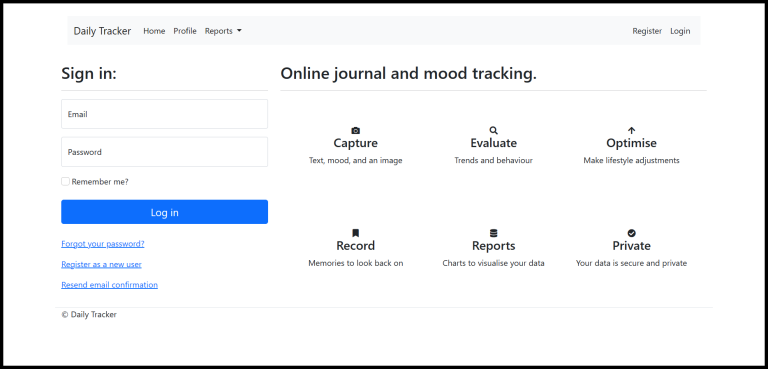Click 'Online journal and mood tracking.' heading
This screenshot has width=768, height=369.
[x=408, y=74]
